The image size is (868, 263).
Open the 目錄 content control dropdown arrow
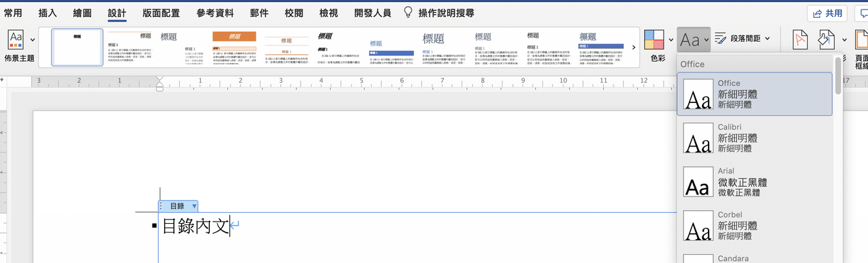pyautogui.click(x=194, y=206)
